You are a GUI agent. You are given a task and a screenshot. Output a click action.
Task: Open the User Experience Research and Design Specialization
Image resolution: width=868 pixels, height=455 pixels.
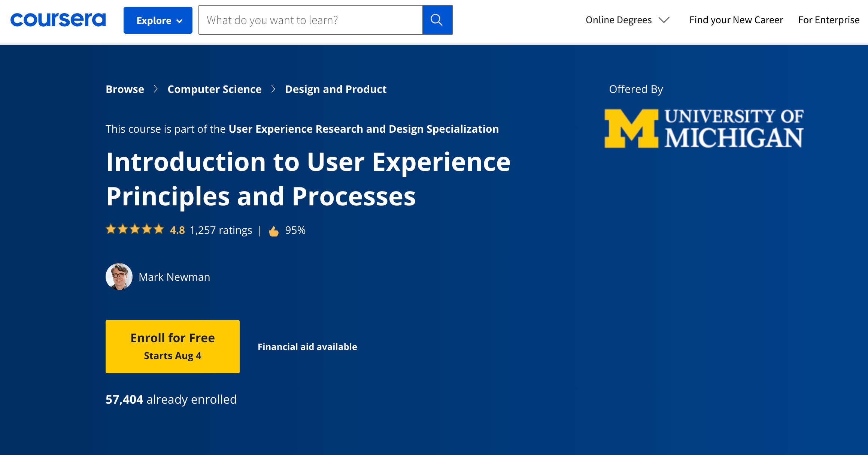click(363, 129)
